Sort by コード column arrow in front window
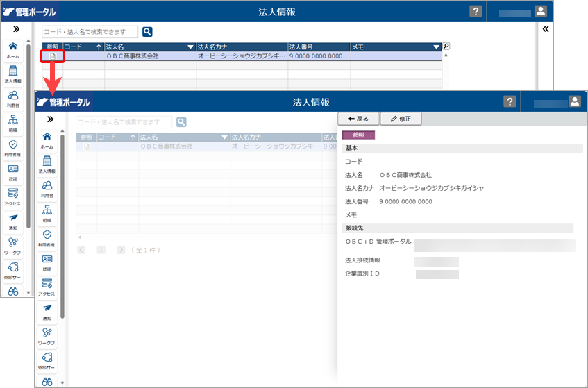The width and height of the screenshot is (588, 388). pyautogui.click(x=133, y=137)
